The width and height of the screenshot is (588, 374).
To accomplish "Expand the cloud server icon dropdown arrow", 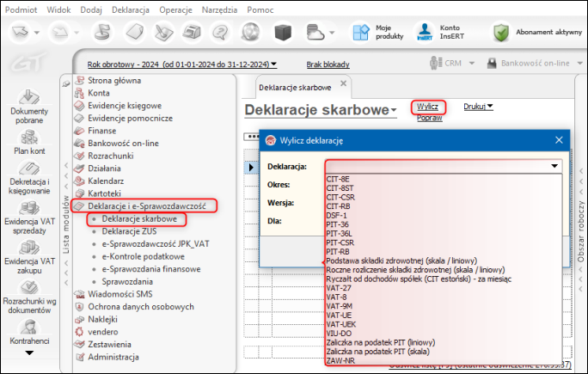I will click(x=332, y=33).
